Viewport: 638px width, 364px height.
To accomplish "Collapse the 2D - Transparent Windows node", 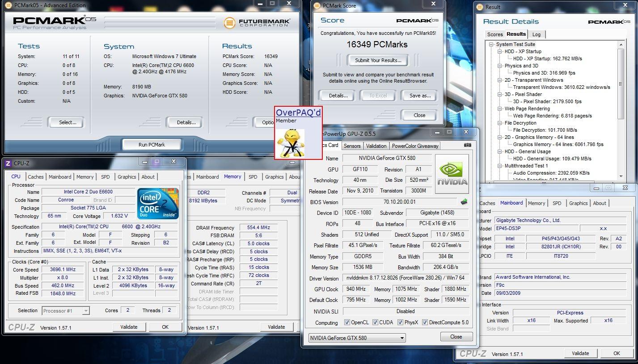I will pos(500,80).
